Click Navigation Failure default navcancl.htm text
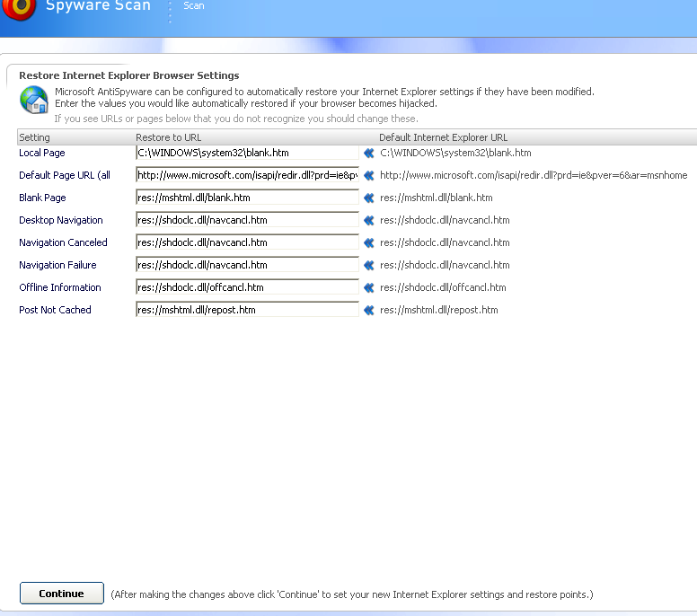 pyautogui.click(x=445, y=265)
